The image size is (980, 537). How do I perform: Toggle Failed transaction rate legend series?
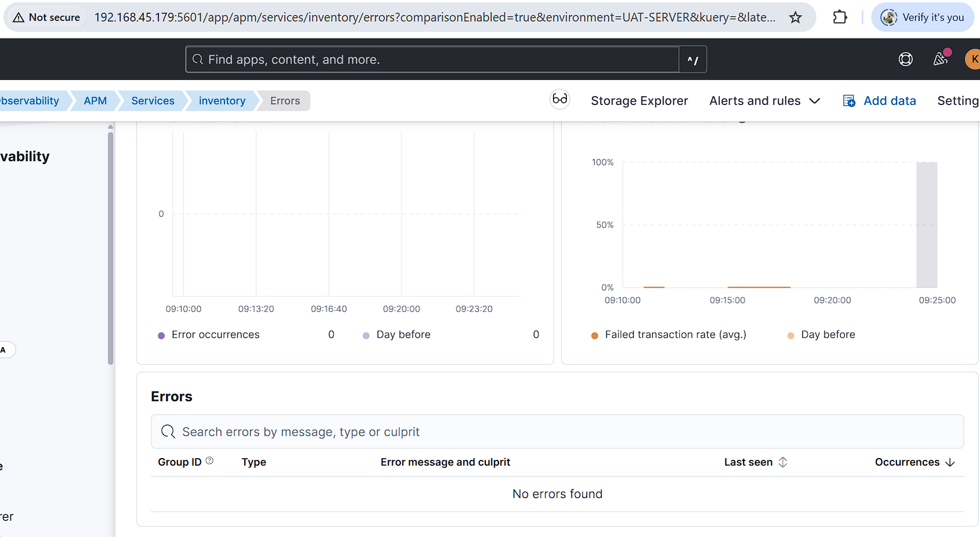pyautogui.click(x=675, y=335)
